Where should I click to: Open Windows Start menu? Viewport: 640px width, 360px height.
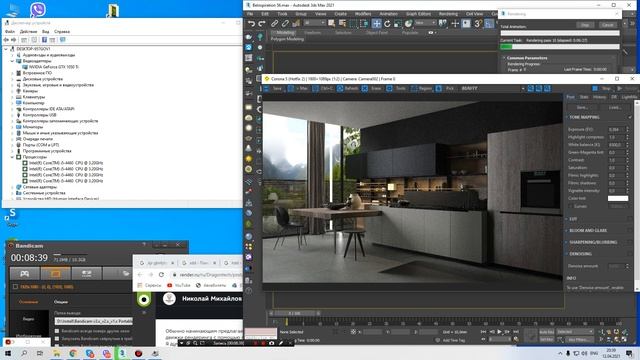tap(8, 353)
